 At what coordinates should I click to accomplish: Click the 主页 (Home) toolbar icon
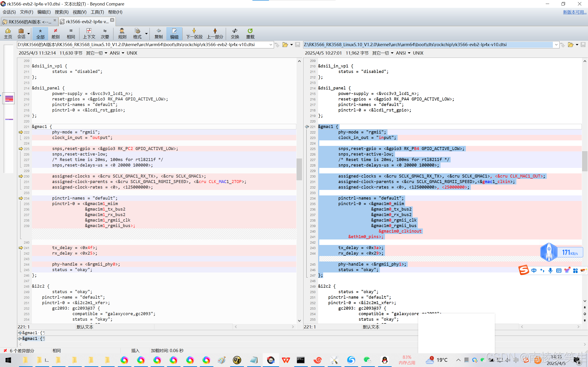pyautogui.click(x=8, y=33)
